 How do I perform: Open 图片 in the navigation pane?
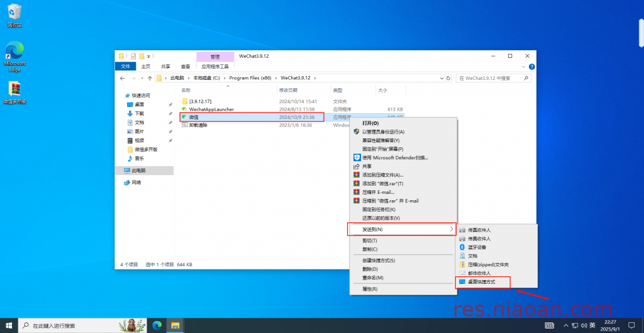pyautogui.click(x=139, y=132)
